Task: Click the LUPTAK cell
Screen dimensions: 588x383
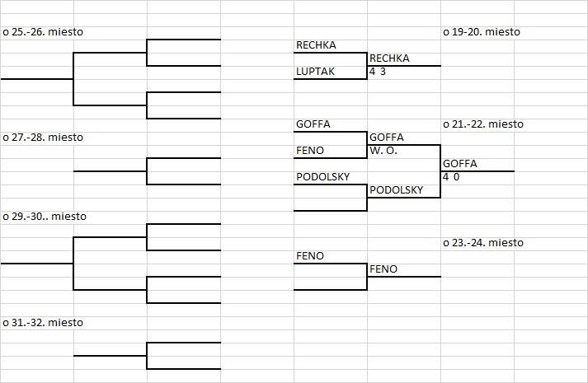Action: (331, 72)
